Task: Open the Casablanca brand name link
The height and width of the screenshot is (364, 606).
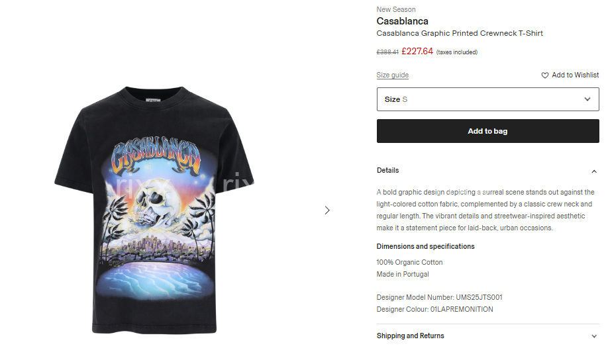Action: pyautogui.click(x=402, y=21)
